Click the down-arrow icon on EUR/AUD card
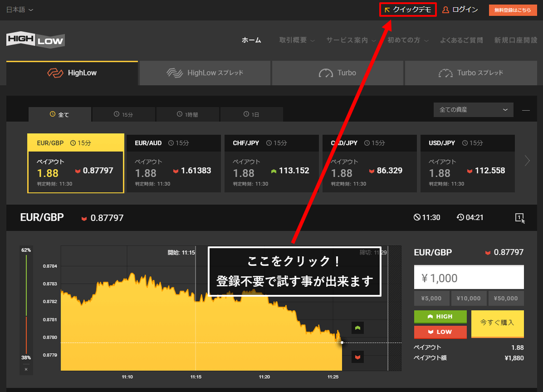 click(x=176, y=171)
